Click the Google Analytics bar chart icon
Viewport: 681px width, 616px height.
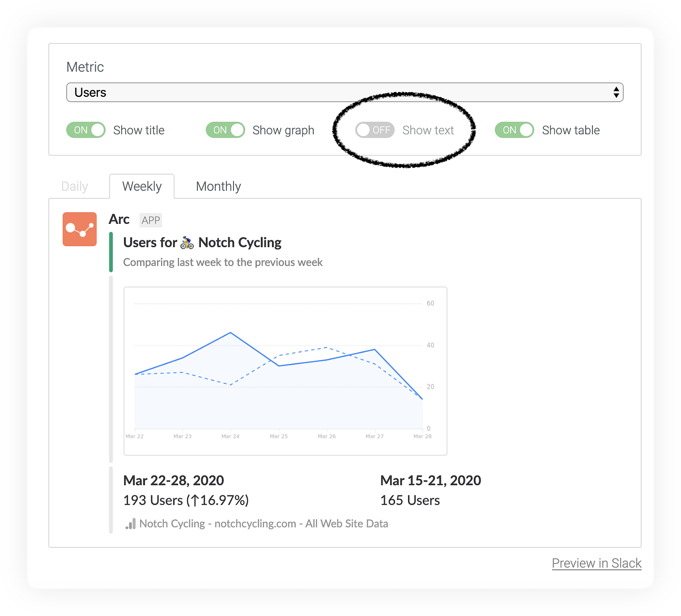click(x=130, y=524)
